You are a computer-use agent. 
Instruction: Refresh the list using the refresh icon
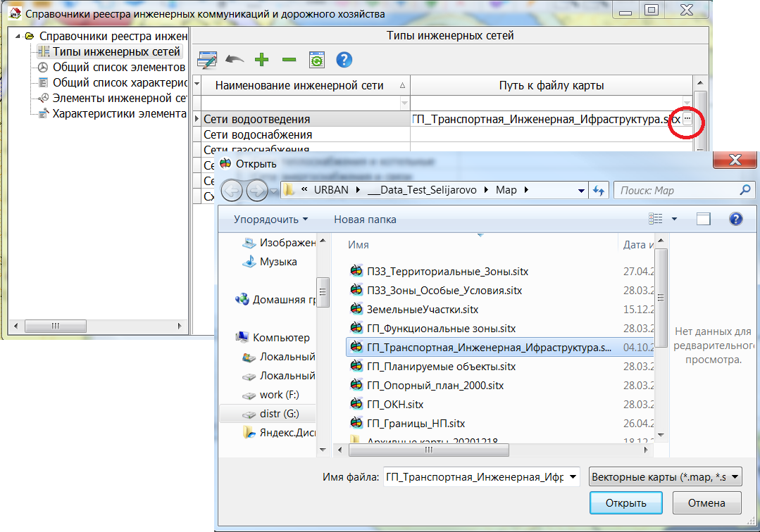point(316,59)
